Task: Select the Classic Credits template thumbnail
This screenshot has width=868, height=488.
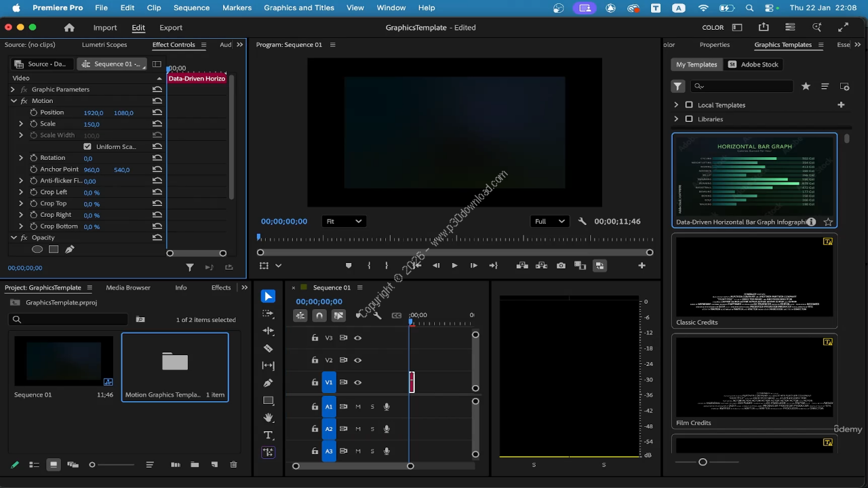Action: 754,277
